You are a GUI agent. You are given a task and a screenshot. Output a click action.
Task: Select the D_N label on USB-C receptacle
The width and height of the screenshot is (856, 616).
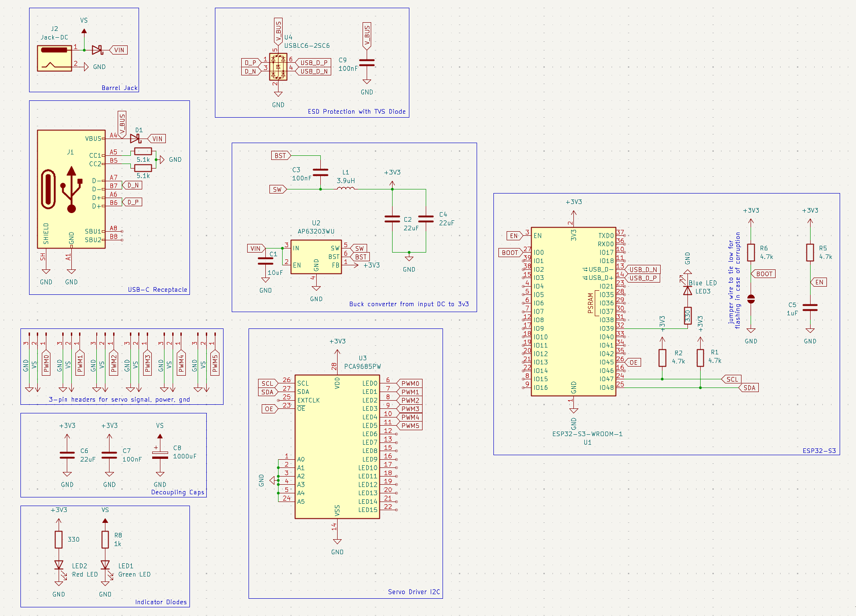coord(132,185)
